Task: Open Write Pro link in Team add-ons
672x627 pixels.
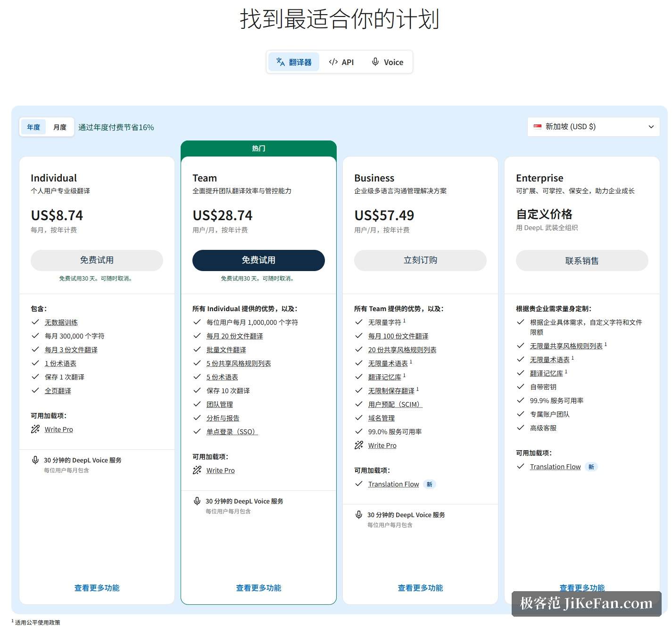Action: click(x=221, y=470)
